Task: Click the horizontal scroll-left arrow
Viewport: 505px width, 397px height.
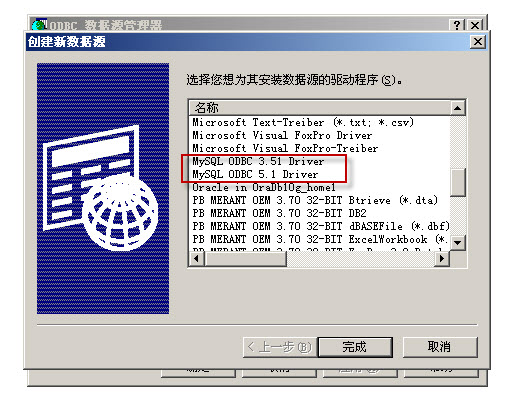Action: click(197, 258)
